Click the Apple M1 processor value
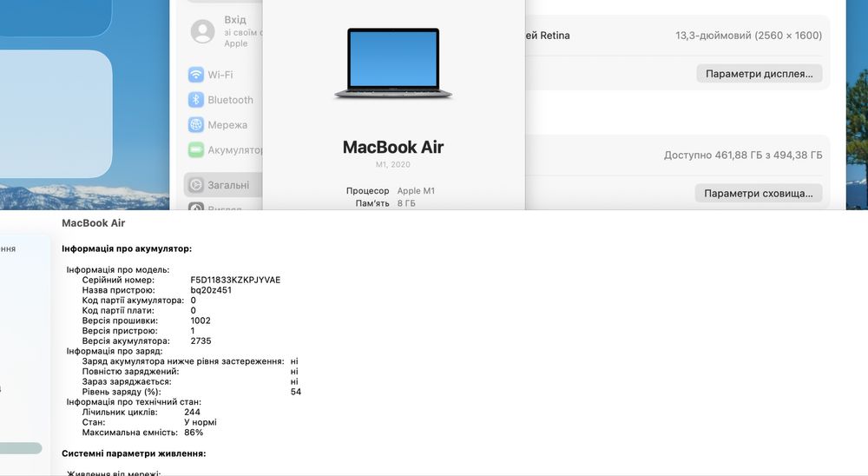Screen dimensions: 868x476 tap(416, 190)
